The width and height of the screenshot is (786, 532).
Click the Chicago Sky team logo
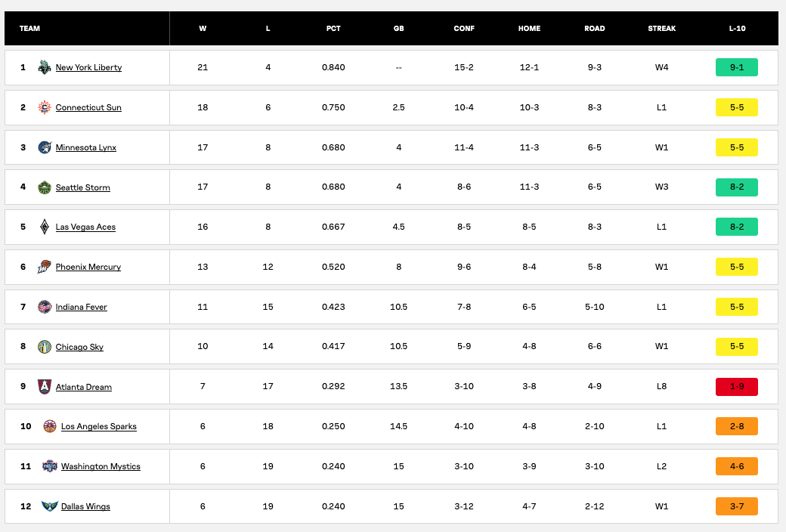pos(45,346)
